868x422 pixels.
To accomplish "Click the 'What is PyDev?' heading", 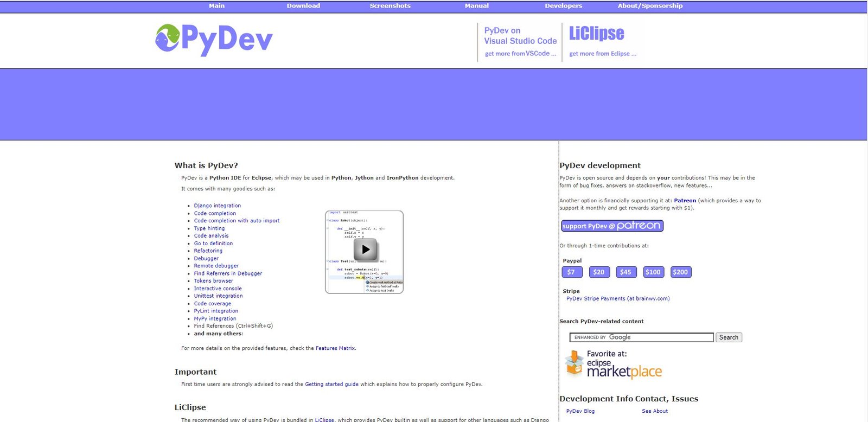I will [x=206, y=165].
